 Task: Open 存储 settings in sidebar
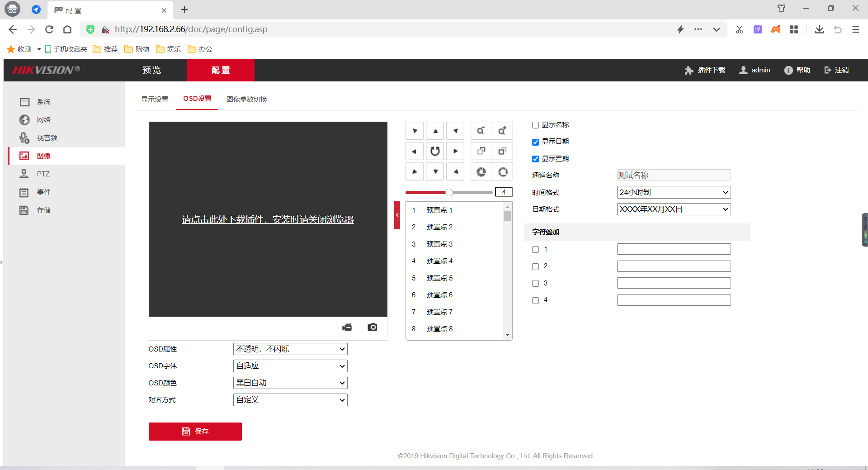(x=43, y=210)
